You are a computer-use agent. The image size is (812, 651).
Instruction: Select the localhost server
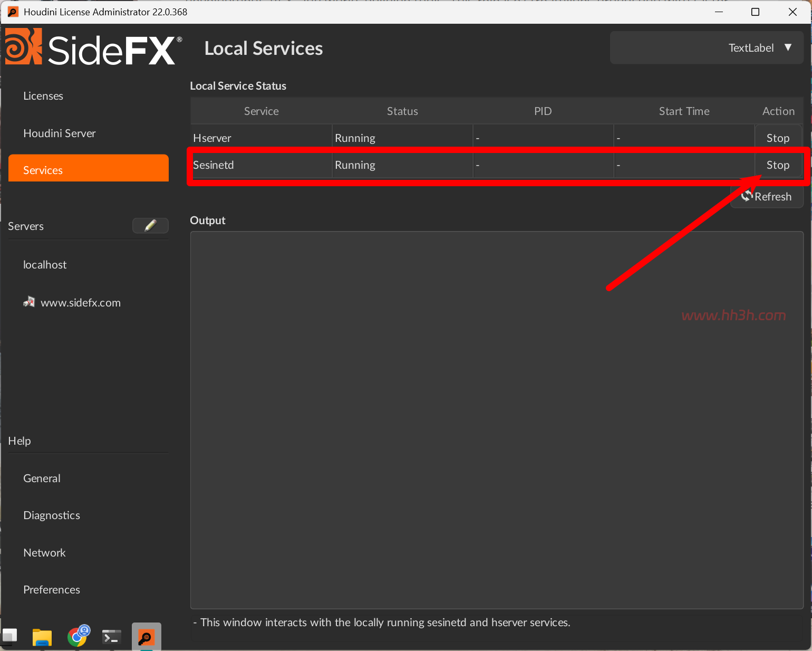point(45,265)
